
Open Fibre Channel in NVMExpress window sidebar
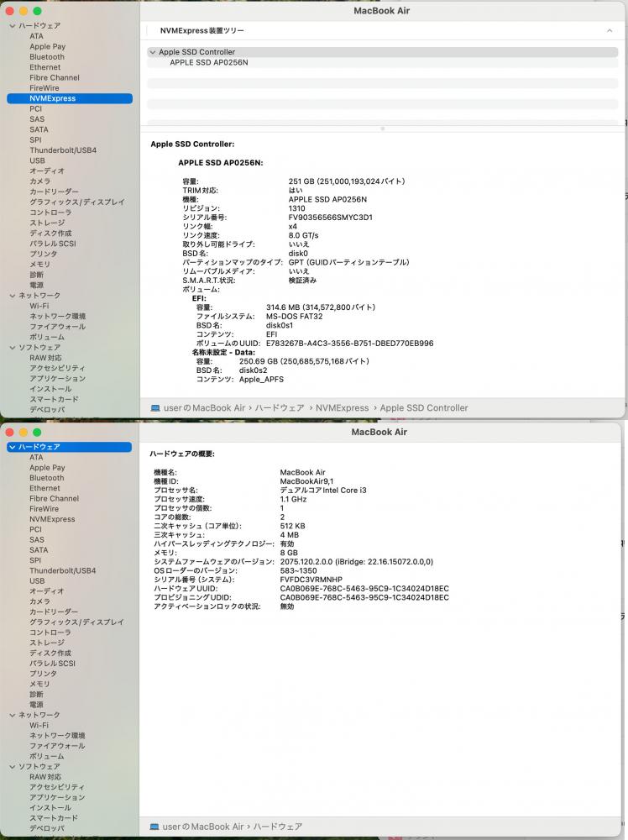[x=55, y=77]
